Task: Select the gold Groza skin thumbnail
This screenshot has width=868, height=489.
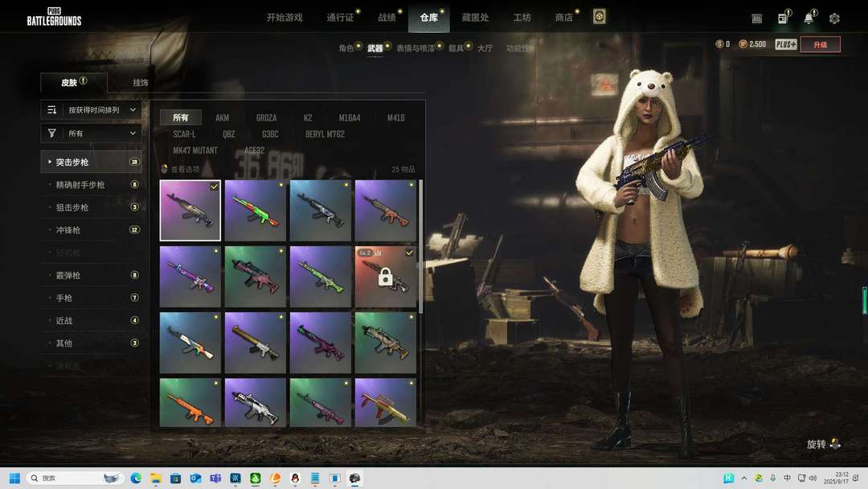Action: pyautogui.click(x=385, y=403)
